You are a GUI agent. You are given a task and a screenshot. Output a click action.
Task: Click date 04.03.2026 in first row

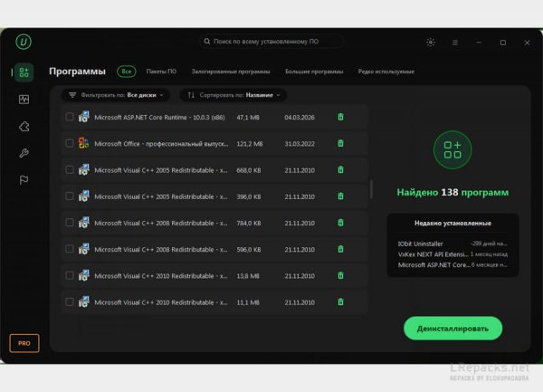point(300,118)
